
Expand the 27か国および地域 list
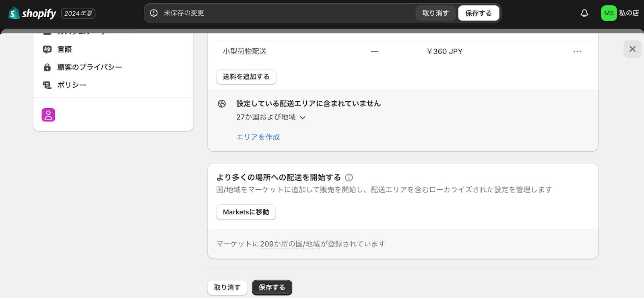pos(271,117)
